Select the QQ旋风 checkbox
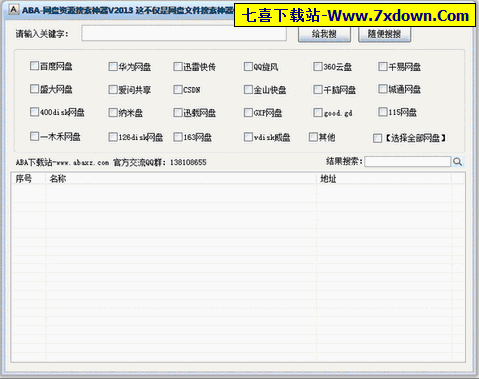 pyautogui.click(x=248, y=67)
